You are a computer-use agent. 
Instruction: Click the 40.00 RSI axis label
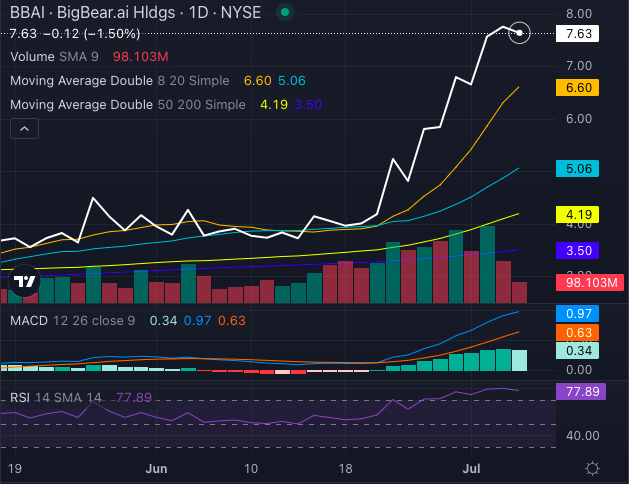point(582,436)
